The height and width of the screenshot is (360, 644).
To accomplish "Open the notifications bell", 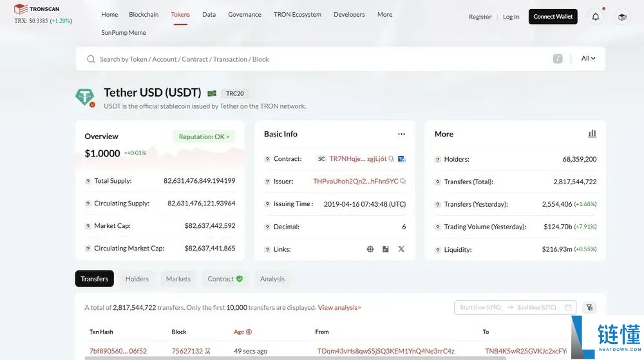I will [x=596, y=17].
